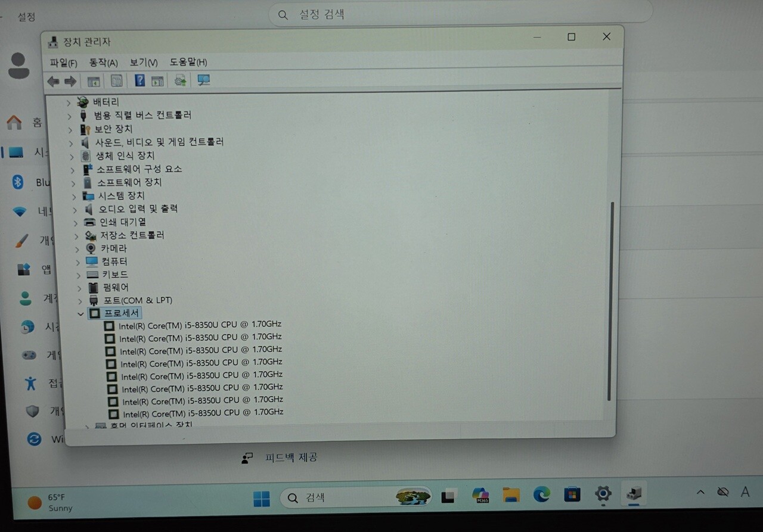This screenshot has height=532, width=763.
Task: Click the Properties toolbar icon
Action: [x=117, y=81]
